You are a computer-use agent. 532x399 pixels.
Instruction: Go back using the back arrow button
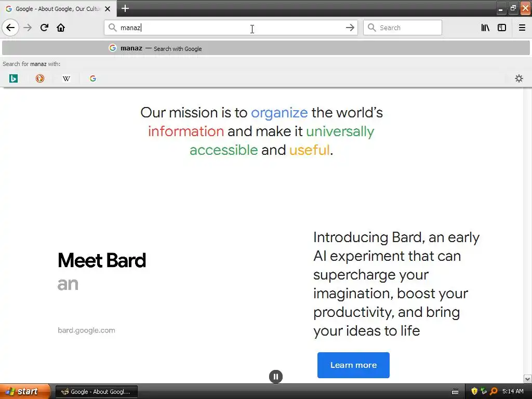pyautogui.click(x=10, y=28)
